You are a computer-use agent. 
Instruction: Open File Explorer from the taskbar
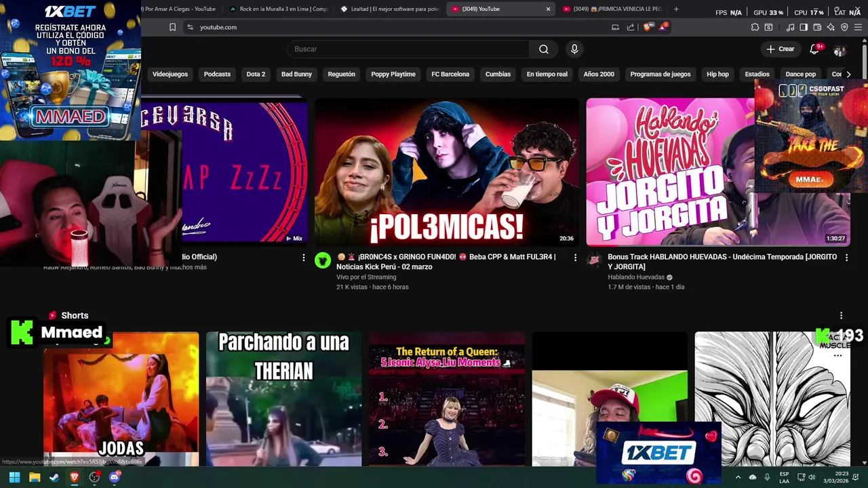pyautogui.click(x=35, y=477)
